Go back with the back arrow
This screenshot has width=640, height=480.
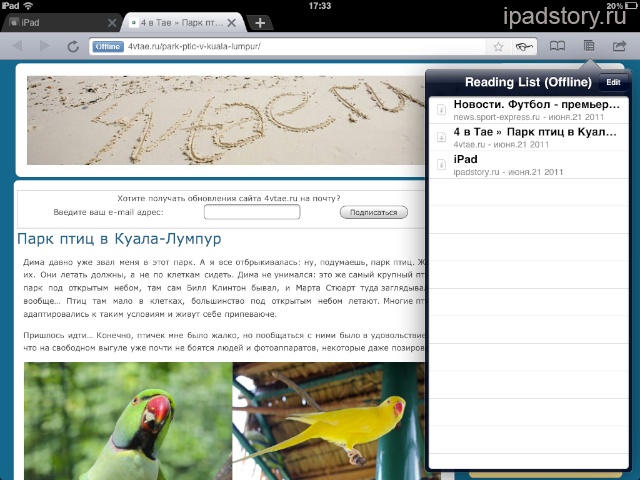tap(18, 46)
